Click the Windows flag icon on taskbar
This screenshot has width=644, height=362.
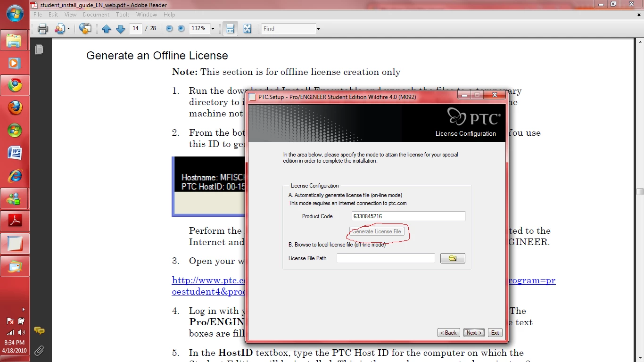(15, 131)
